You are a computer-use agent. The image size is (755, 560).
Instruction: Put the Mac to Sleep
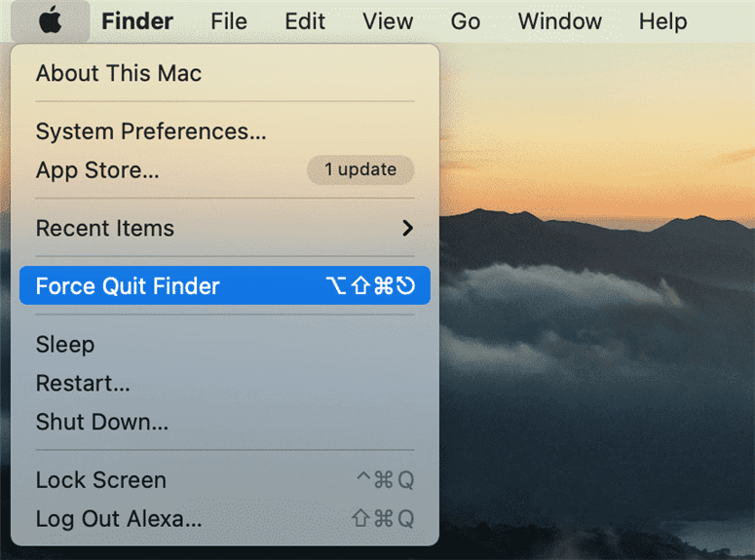pos(225,345)
